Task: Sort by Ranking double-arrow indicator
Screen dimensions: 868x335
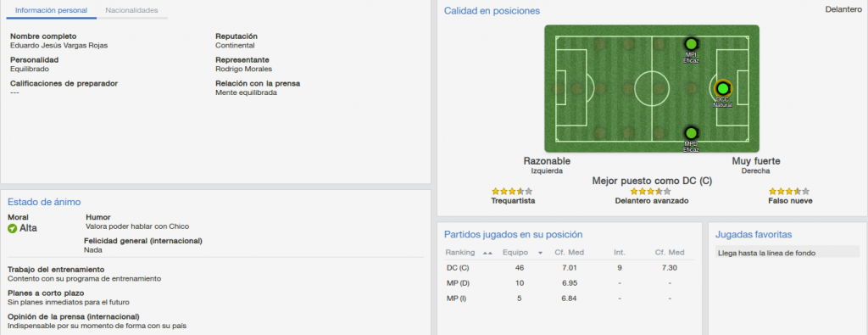Action: (x=487, y=253)
